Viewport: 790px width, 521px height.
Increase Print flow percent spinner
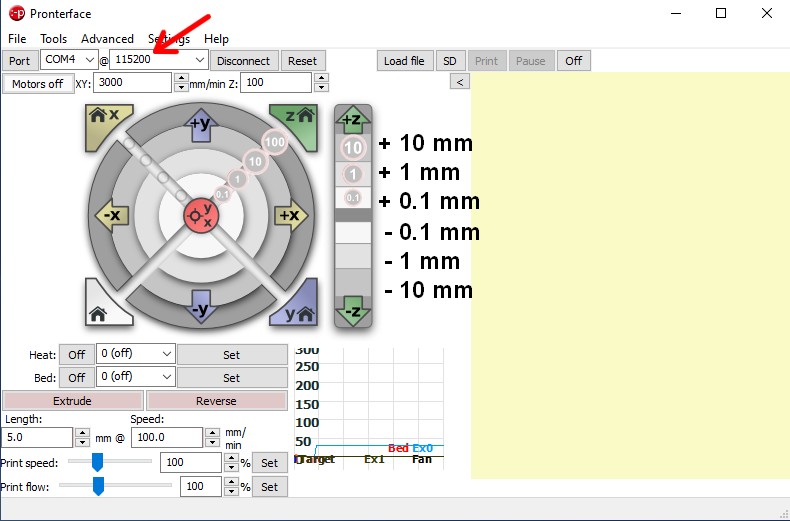click(231, 482)
